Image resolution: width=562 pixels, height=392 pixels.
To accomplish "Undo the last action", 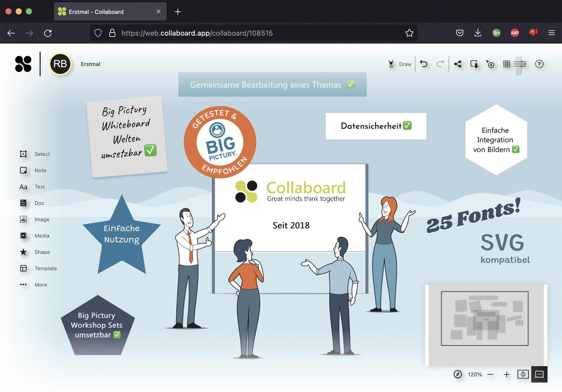I will pos(424,64).
